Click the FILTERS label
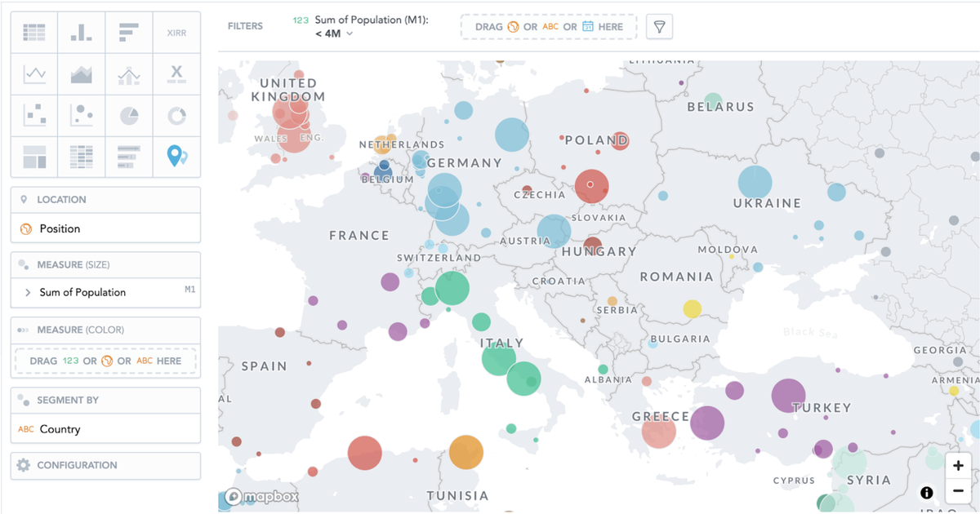This screenshot has width=980, height=514. 245,25
